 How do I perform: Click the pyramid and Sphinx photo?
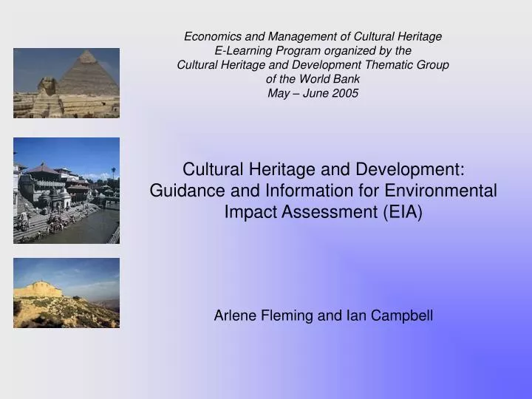pos(66,83)
